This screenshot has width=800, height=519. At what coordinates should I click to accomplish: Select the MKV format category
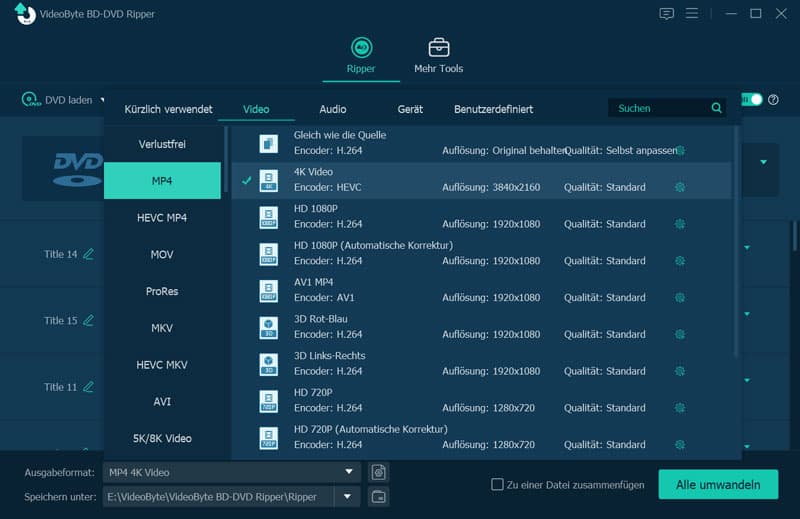pyautogui.click(x=162, y=328)
